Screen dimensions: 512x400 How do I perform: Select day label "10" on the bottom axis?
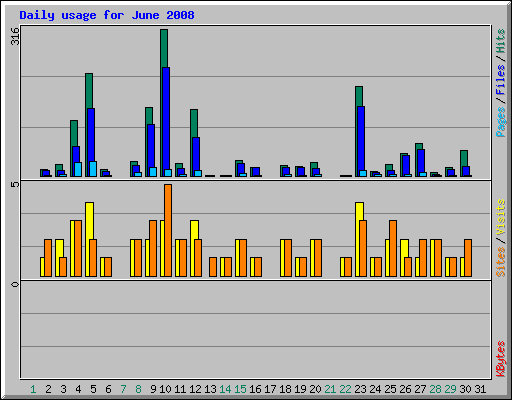[x=165, y=389]
